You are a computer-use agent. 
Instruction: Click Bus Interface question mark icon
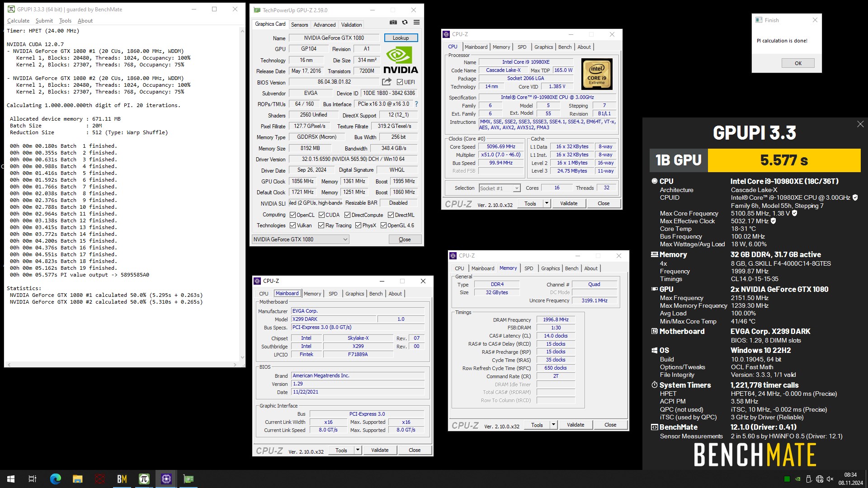(x=416, y=104)
